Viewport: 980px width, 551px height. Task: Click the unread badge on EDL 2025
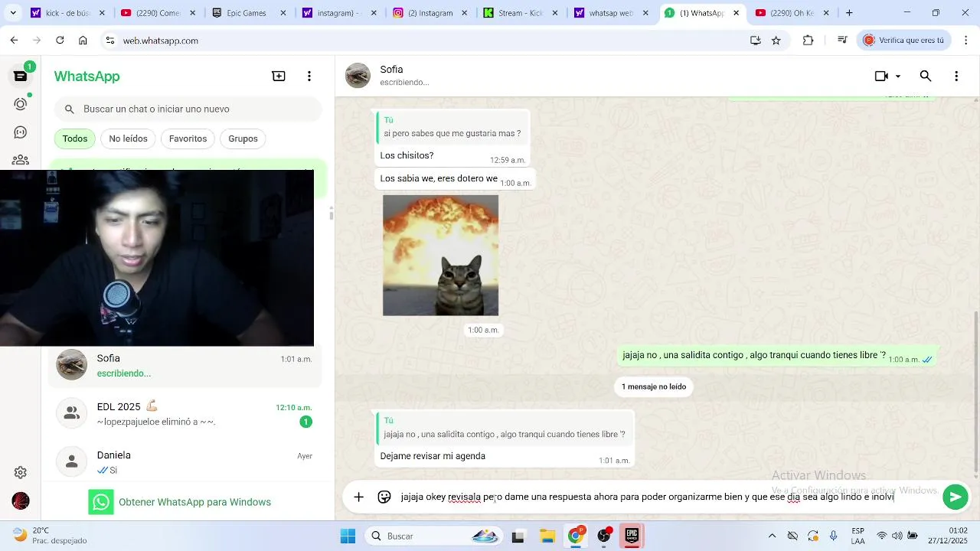coord(305,422)
